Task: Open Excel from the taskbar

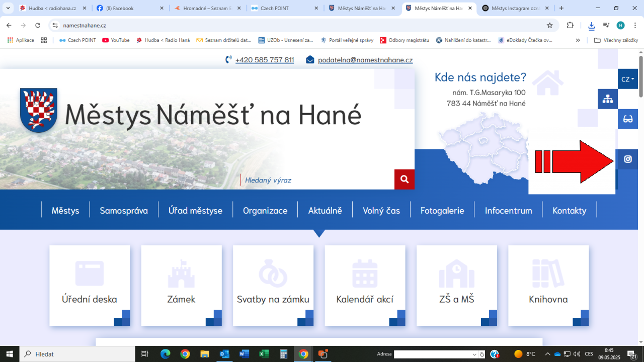Action: (x=264, y=354)
